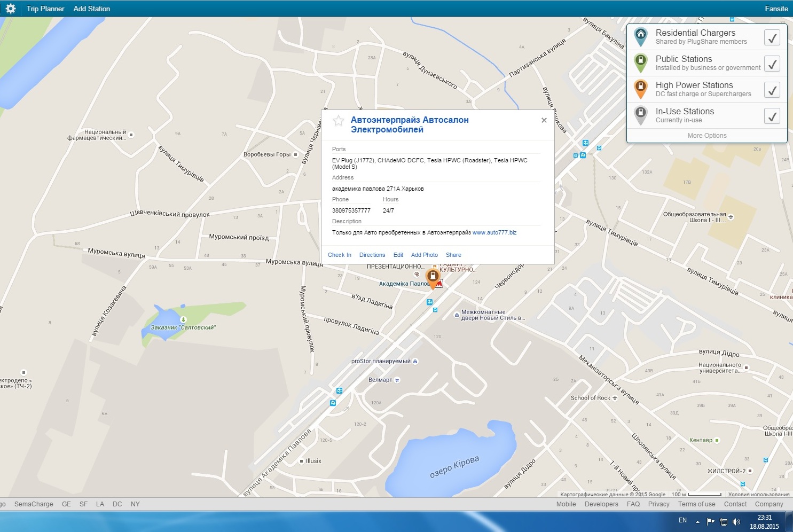Click the orange charger pin on map
The width and height of the screenshot is (793, 532).
433,277
